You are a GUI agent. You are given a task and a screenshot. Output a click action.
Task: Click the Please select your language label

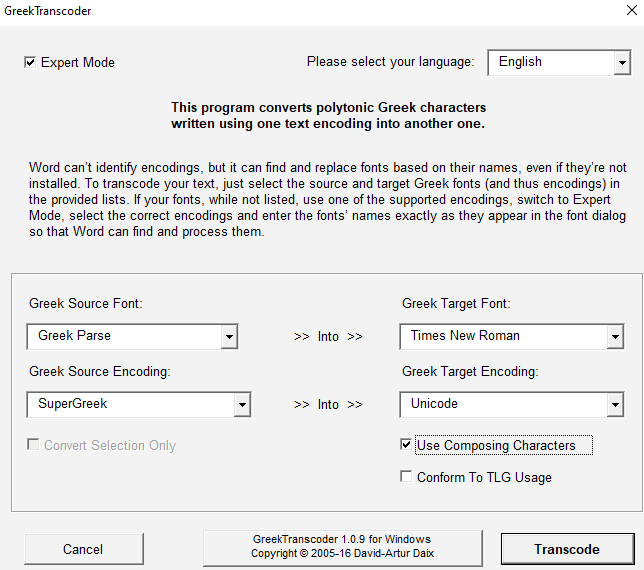[x=390, y=62]
